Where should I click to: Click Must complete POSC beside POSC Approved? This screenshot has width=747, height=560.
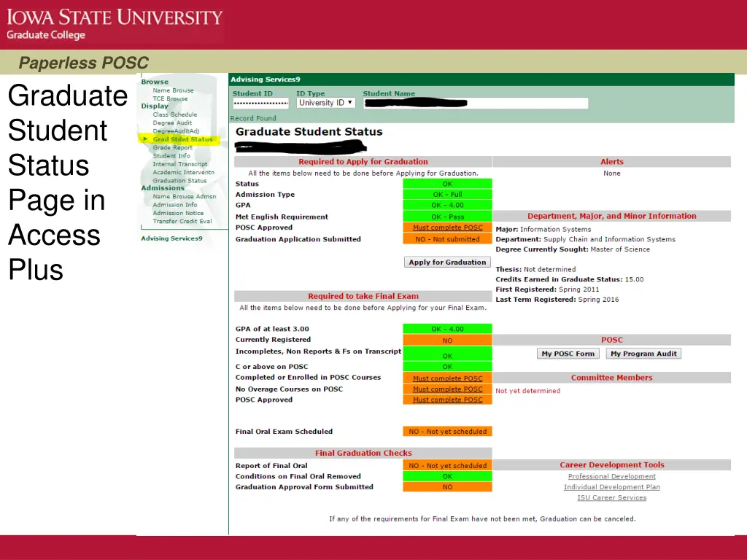click(x=447, y=227)
